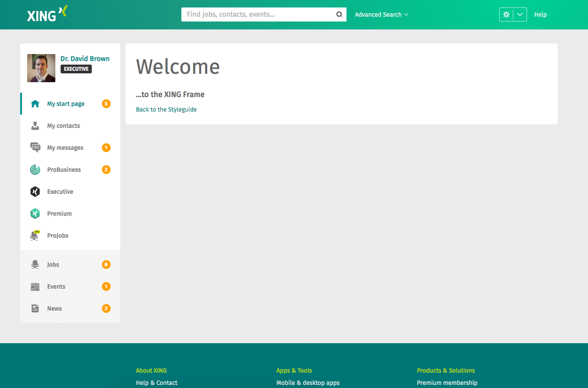The width and height of the screenshot is (588, 388).
Task: Click the ProBusiness badge showing 2
Action: coord(106,170)
